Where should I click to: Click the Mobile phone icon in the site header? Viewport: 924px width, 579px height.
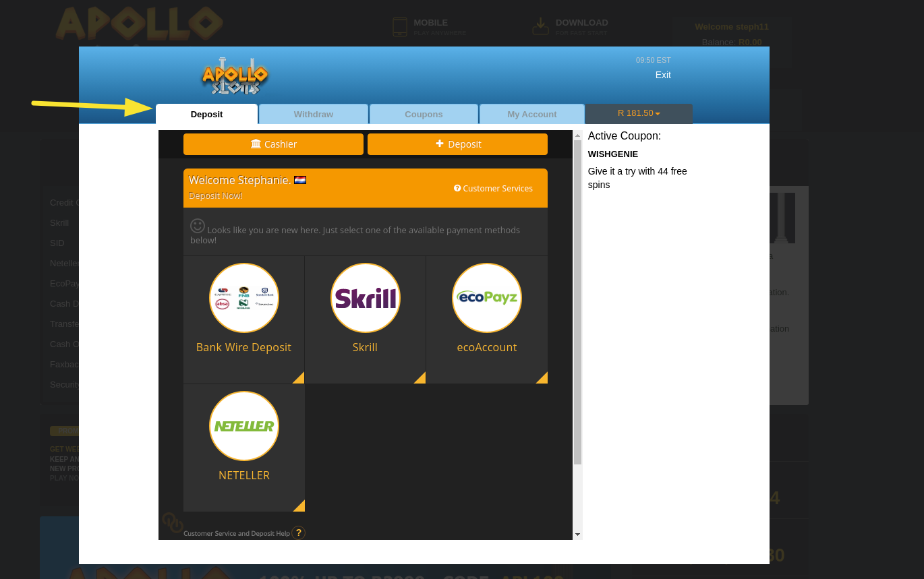(x=400, y=27)
